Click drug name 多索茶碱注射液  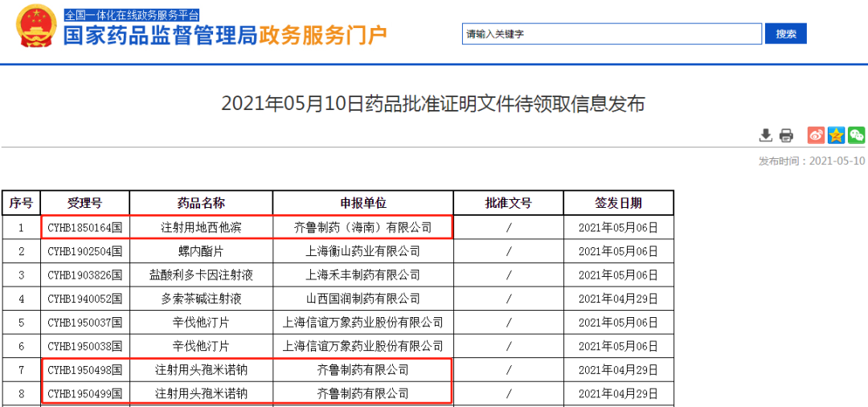[201, 299]
